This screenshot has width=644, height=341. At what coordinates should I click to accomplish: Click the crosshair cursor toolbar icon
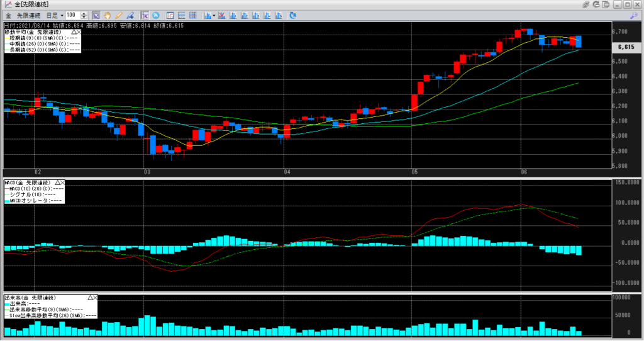tap(145, 14)
